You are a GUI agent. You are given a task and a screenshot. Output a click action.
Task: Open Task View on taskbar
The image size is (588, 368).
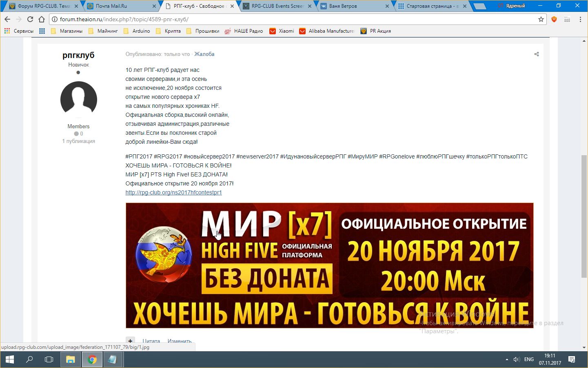(49, 359)
